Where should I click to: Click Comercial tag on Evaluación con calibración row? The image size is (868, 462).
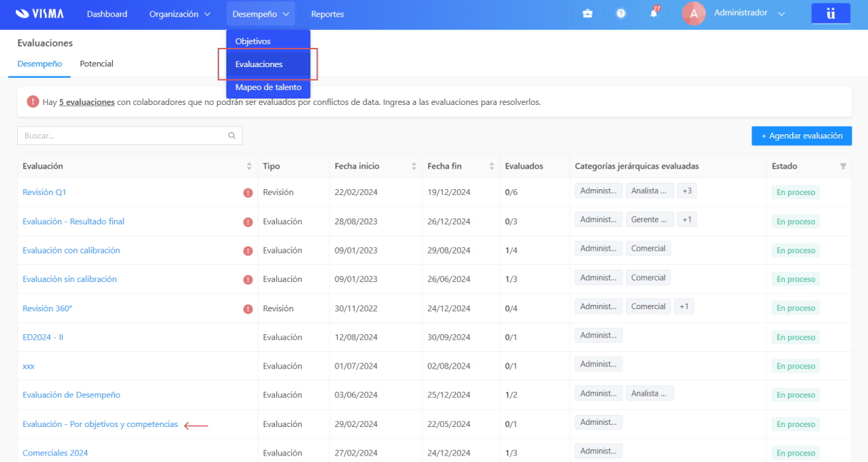point(648,249)
